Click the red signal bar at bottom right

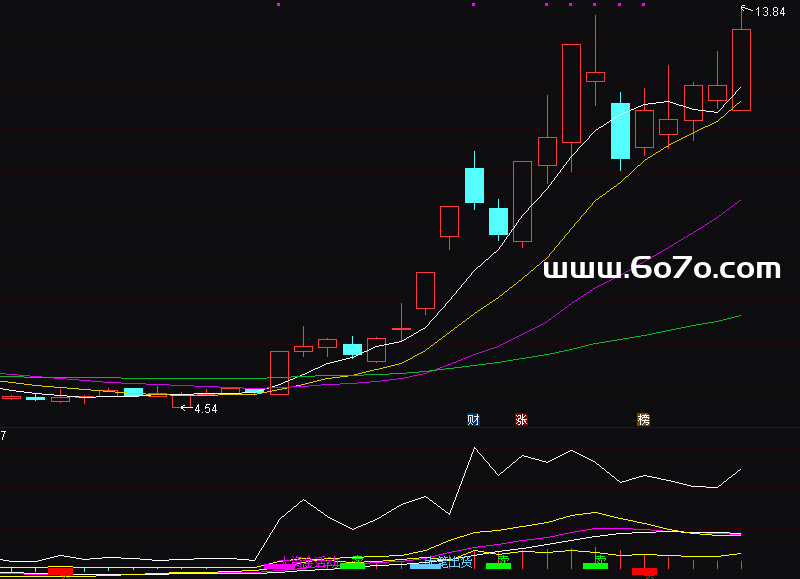click(x=644, y=572)
